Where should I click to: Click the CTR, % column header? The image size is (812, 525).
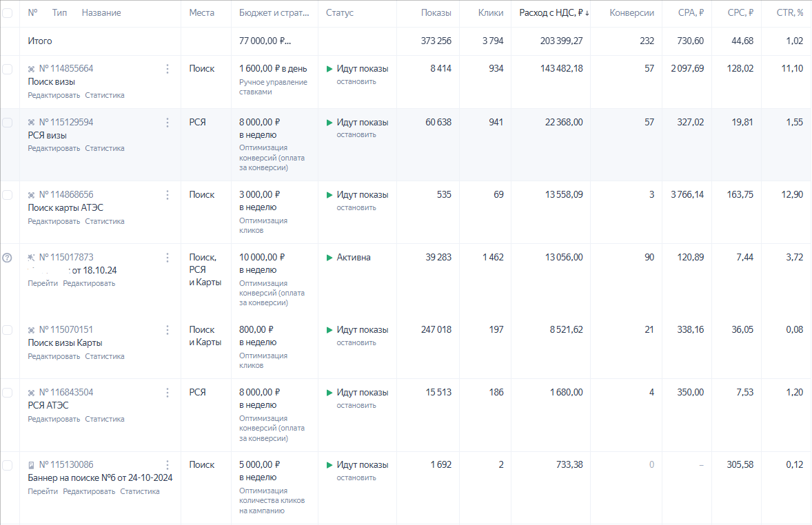(x=790, y=13)
